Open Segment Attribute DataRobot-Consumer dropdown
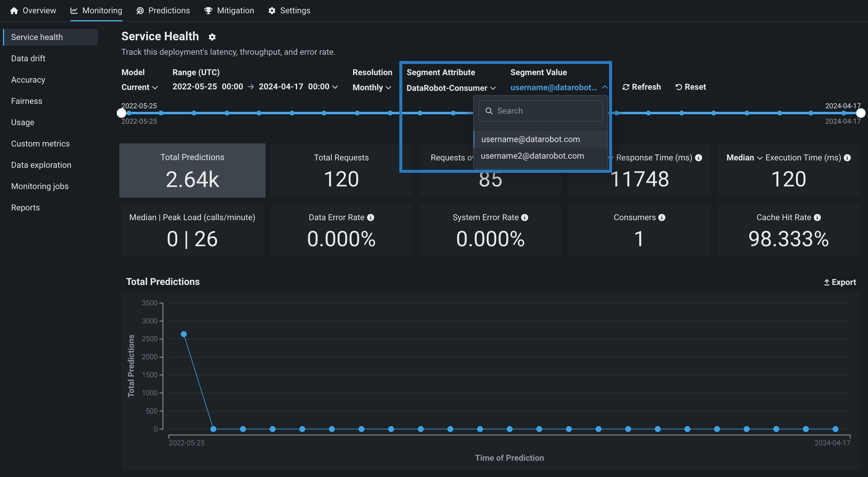The image size is (868, 477). coord(451,88)
